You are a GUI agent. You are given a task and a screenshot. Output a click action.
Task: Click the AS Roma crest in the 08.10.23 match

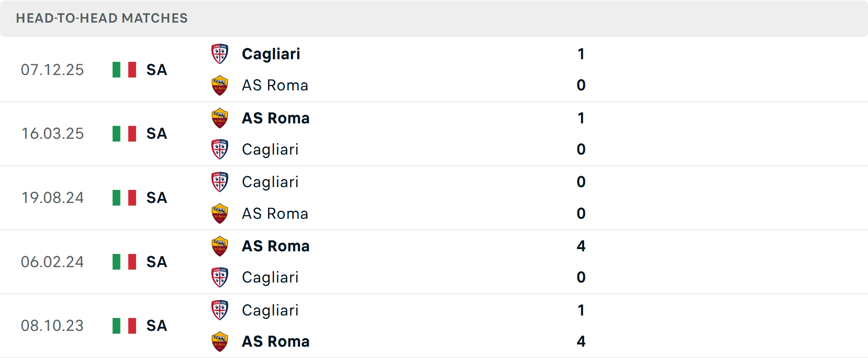pos(220,342)
